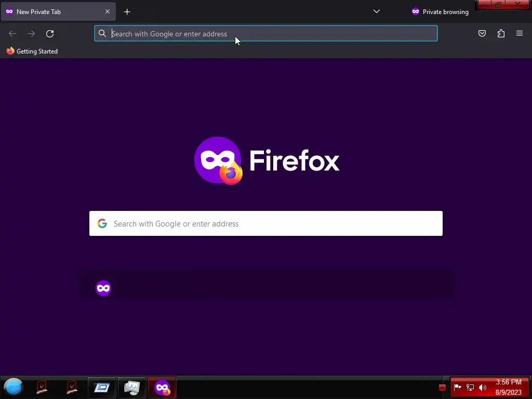Open second red pinned taskbar app
The width and height of the screenshot is (532, 399).
72,387
